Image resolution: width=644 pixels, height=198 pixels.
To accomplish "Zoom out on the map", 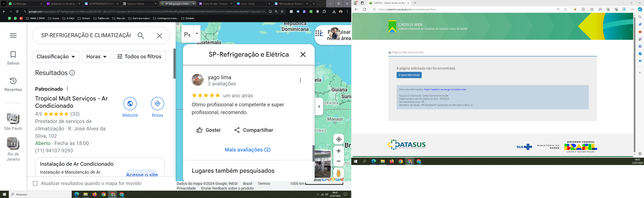I will [x=338, y=161].
